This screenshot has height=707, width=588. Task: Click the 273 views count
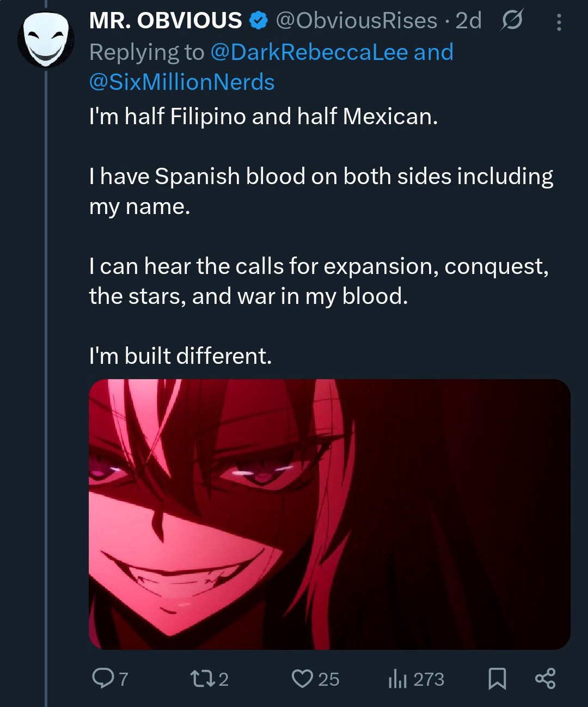click(x=428, y=679)
